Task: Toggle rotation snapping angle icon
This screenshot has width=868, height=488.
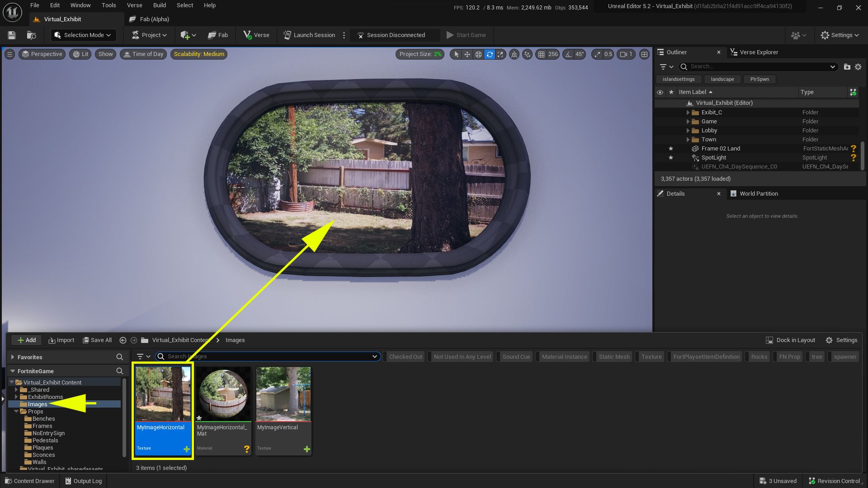Action: click(568, 54)
